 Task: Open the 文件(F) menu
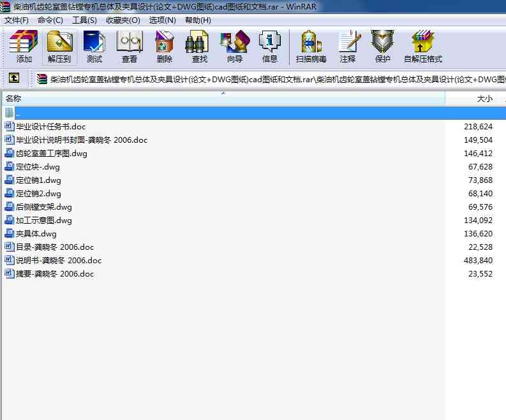click(x=17, y=20)
